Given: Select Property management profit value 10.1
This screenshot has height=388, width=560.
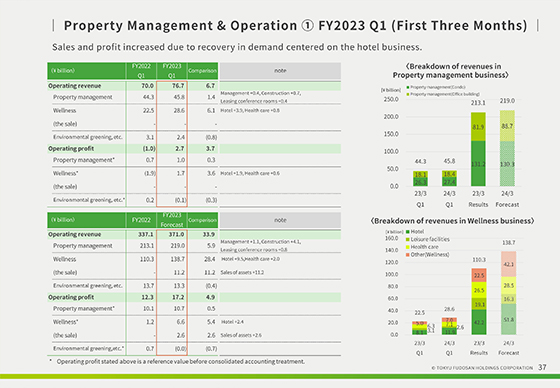Looking at the screenshot, I should [148, 309].
